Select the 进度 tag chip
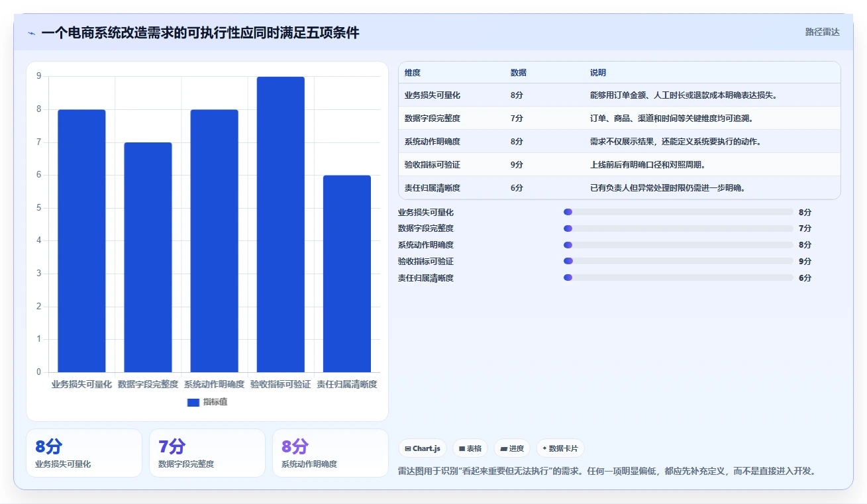 pyautogui.click(x=512, y=448)
